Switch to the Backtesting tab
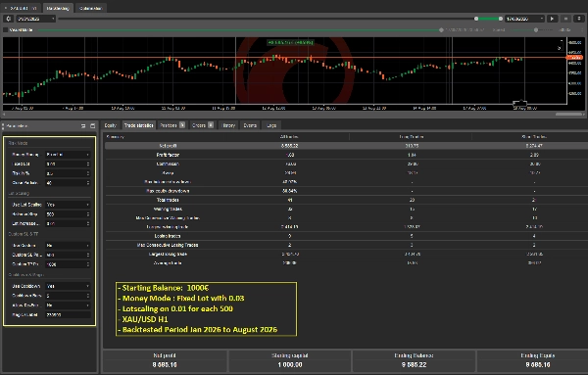Viewport: 588px width, 375px height. pos(58,8)
